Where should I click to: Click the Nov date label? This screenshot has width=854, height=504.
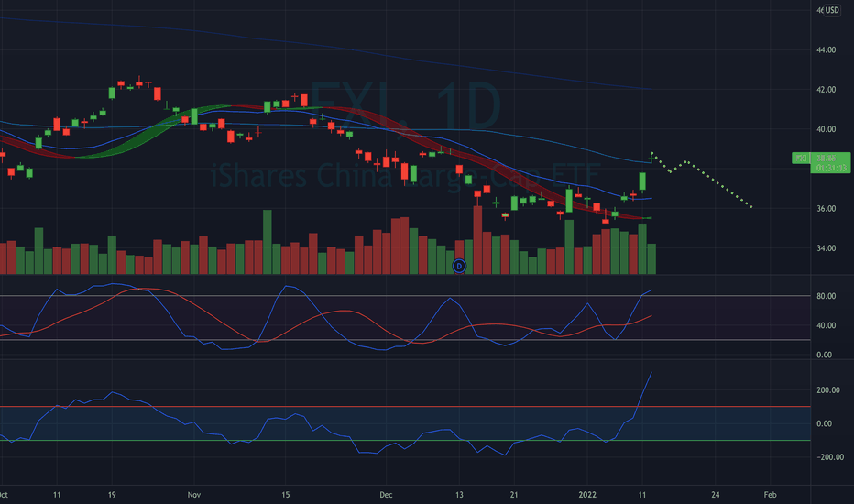tap(194, 495)
